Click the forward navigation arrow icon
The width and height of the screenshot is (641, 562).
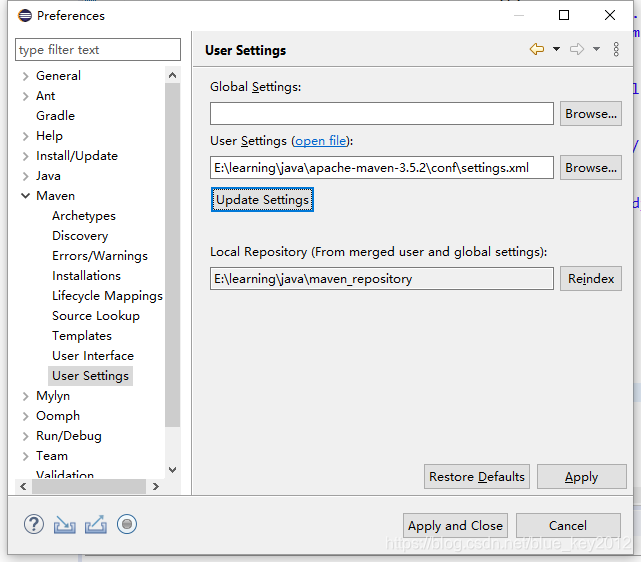(x=577, y=49)
